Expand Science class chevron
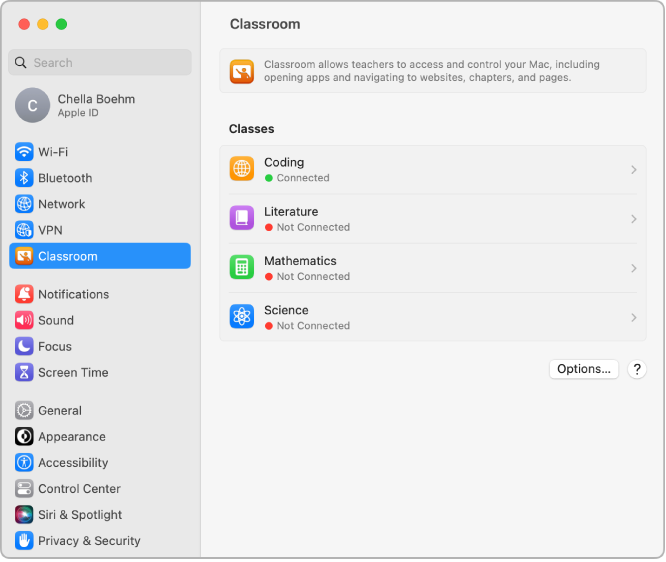 633,318
